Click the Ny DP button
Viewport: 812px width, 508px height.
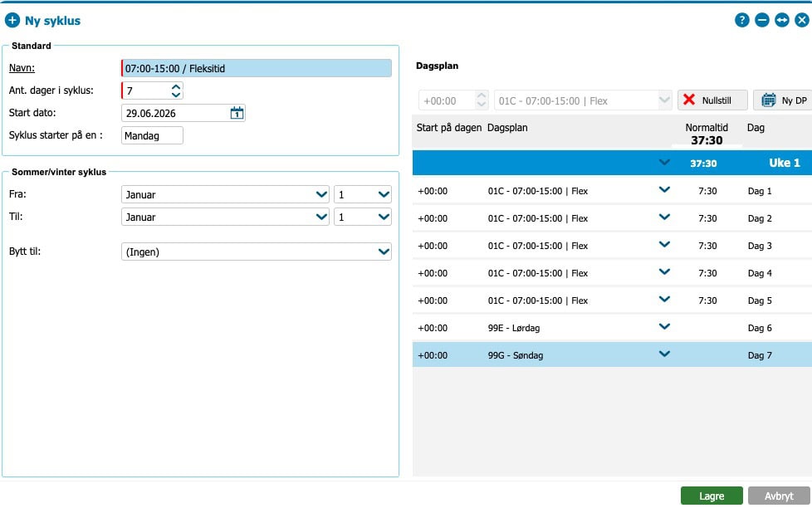(x=784, y=100)
